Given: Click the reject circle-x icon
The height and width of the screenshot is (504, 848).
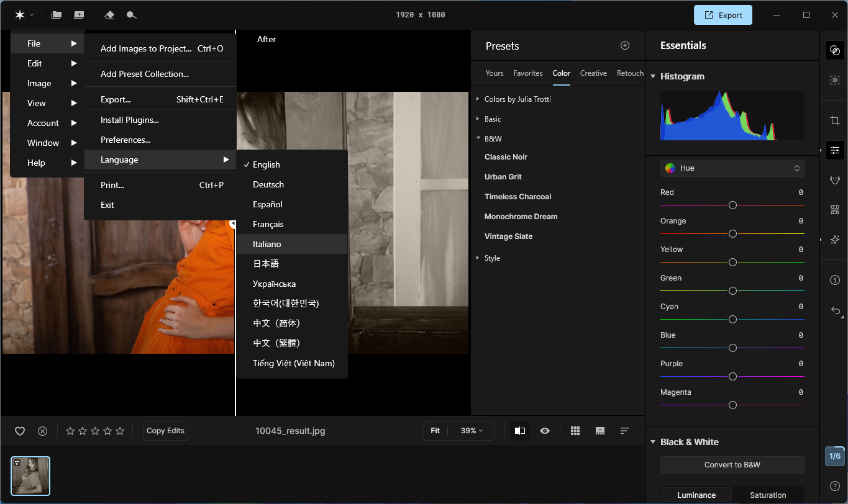Looking at the screenshot, I should click(x=42, y=431).
